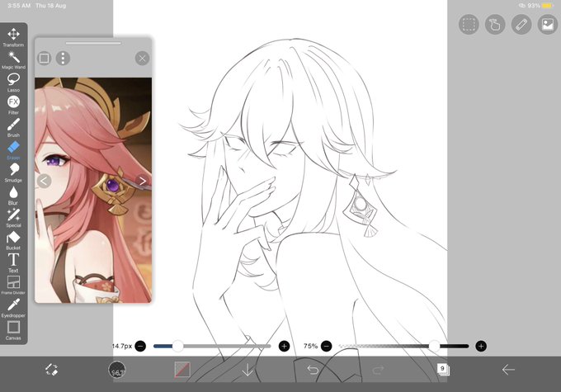561x392 pixels.
Task: Undo the last stroke
Action: point(313,370)
